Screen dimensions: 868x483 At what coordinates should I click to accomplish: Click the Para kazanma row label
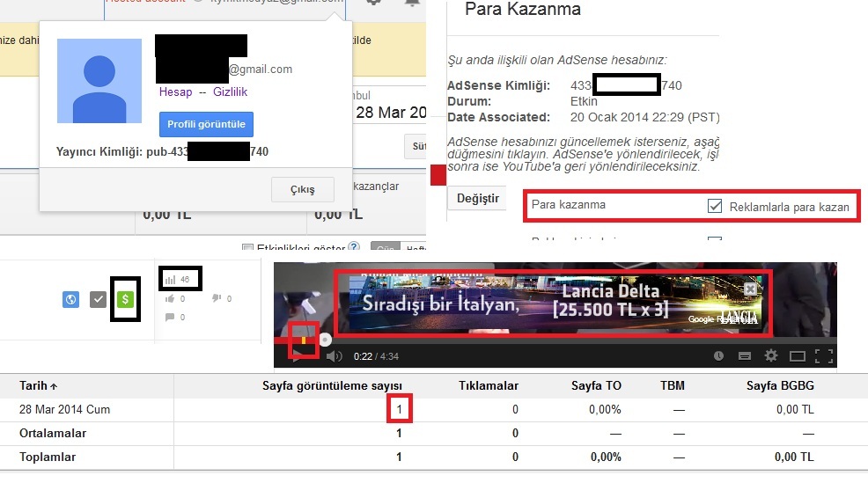[569, 205]
